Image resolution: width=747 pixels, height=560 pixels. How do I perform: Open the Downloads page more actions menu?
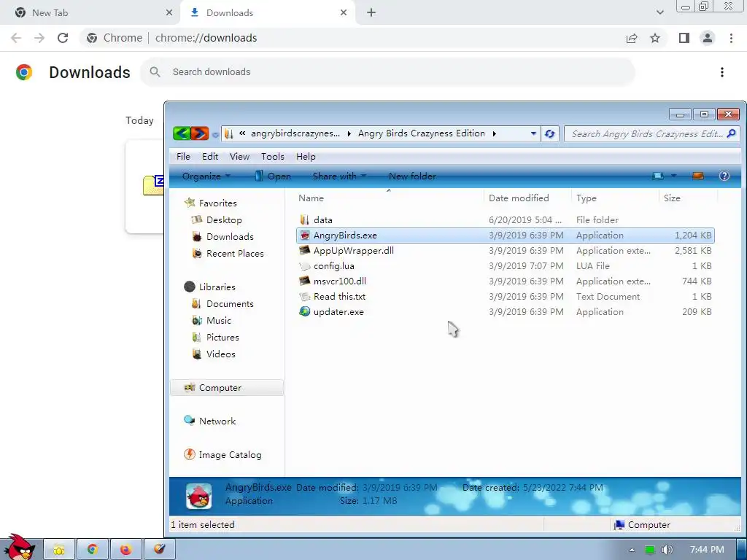721,72
